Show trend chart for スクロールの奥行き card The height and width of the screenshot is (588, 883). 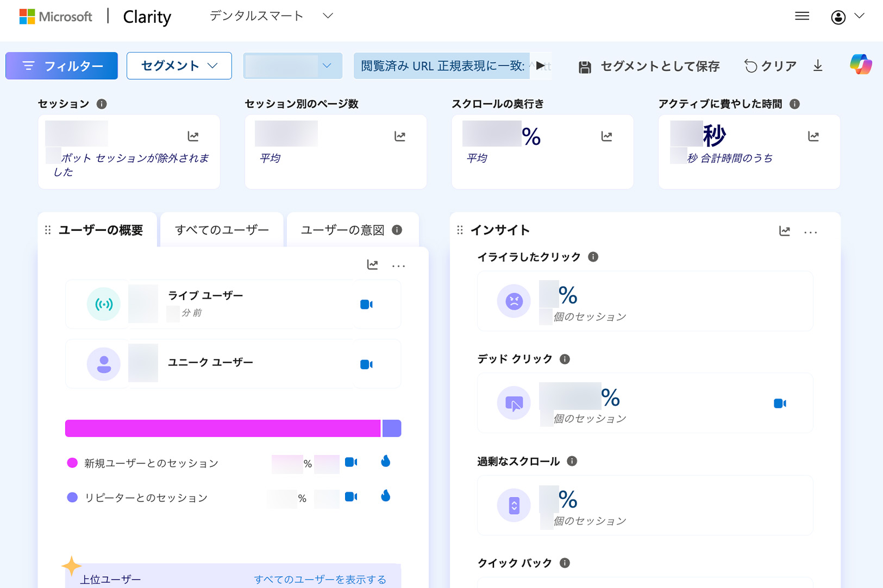coord(606,136)
